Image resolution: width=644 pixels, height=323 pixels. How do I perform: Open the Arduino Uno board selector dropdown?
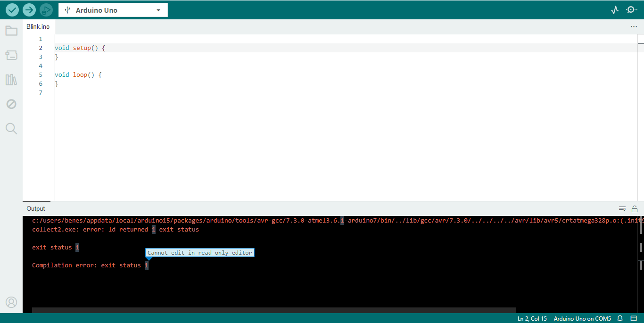113,10
